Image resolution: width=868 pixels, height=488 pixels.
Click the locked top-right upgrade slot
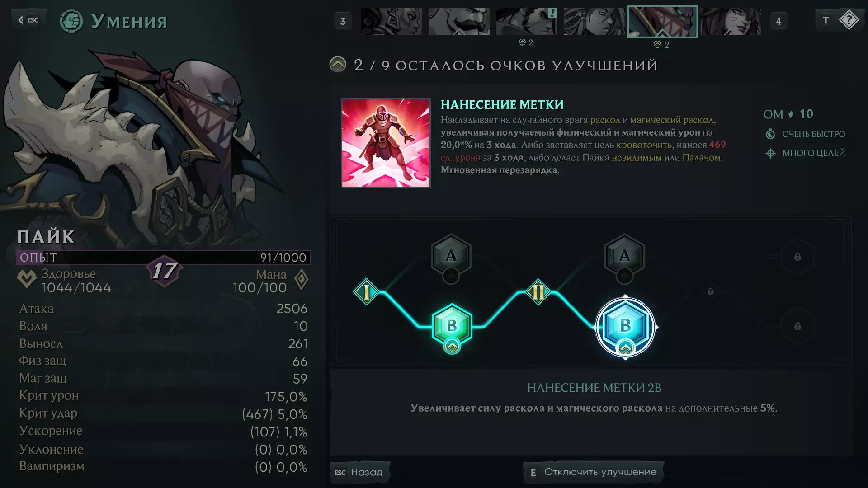coord(797,257)
